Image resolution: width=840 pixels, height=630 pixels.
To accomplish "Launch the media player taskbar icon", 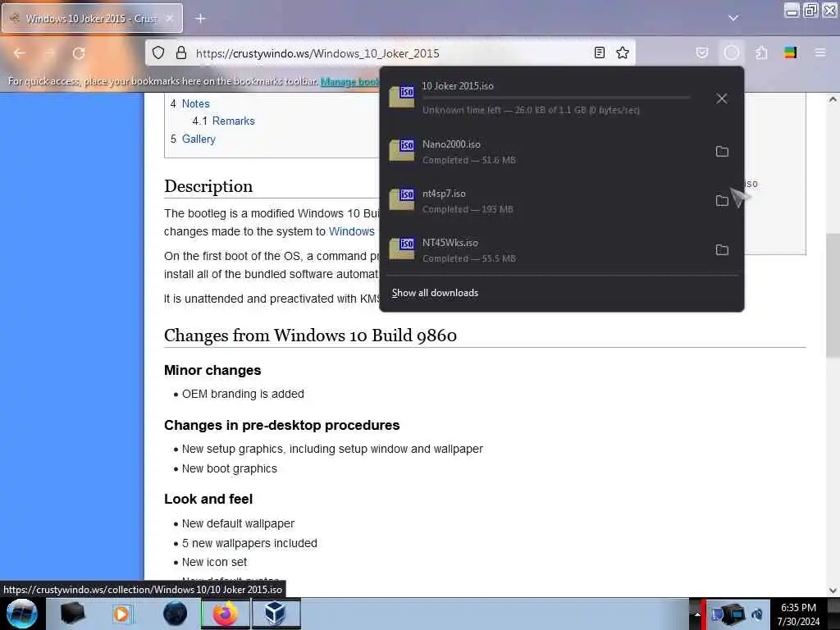I will click(122, 614).
